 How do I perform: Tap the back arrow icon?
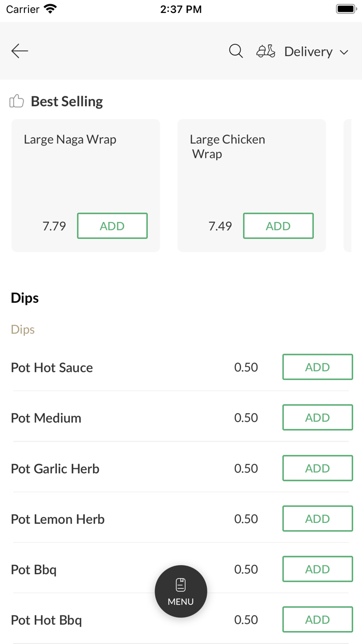pos(20,51)
